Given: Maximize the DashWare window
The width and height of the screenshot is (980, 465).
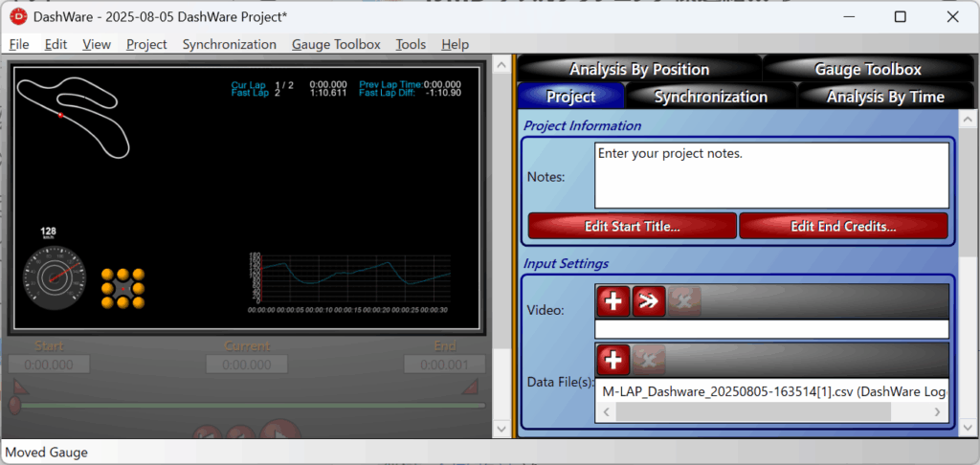Looking at the screenshot, I should (900, 17).
